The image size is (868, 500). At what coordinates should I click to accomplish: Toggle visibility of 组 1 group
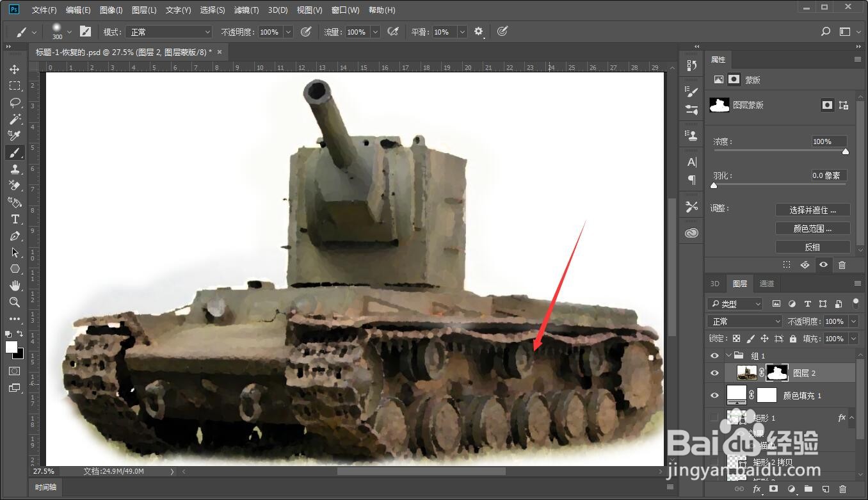click(x=714, y=355)
